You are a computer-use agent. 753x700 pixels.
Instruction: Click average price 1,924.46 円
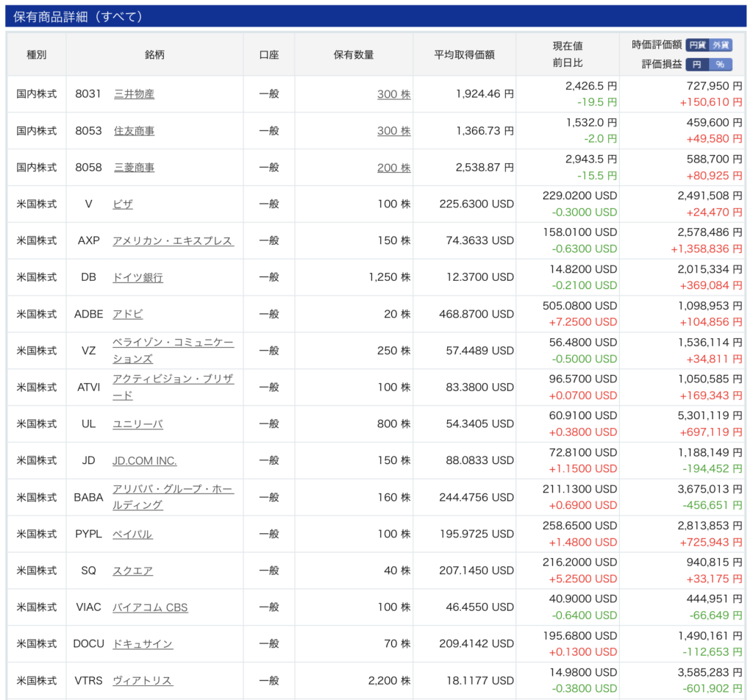[x=485, y=93]
